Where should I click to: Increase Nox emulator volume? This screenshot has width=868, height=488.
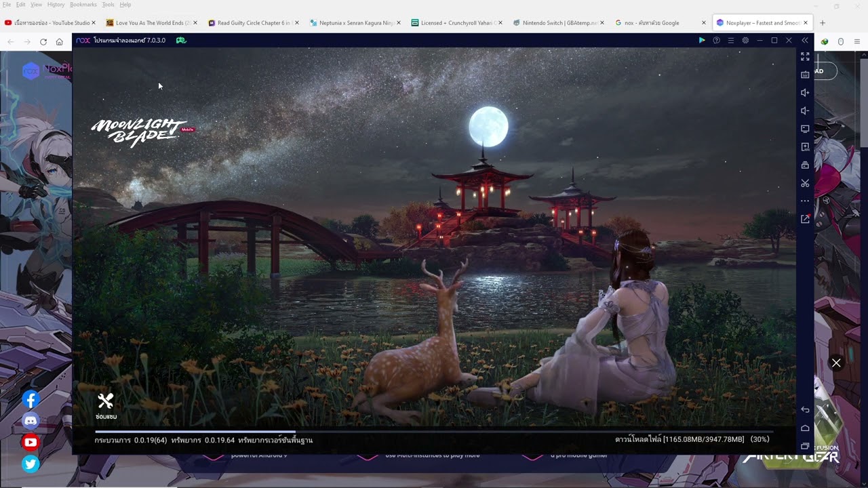click(x=805, y=93)
